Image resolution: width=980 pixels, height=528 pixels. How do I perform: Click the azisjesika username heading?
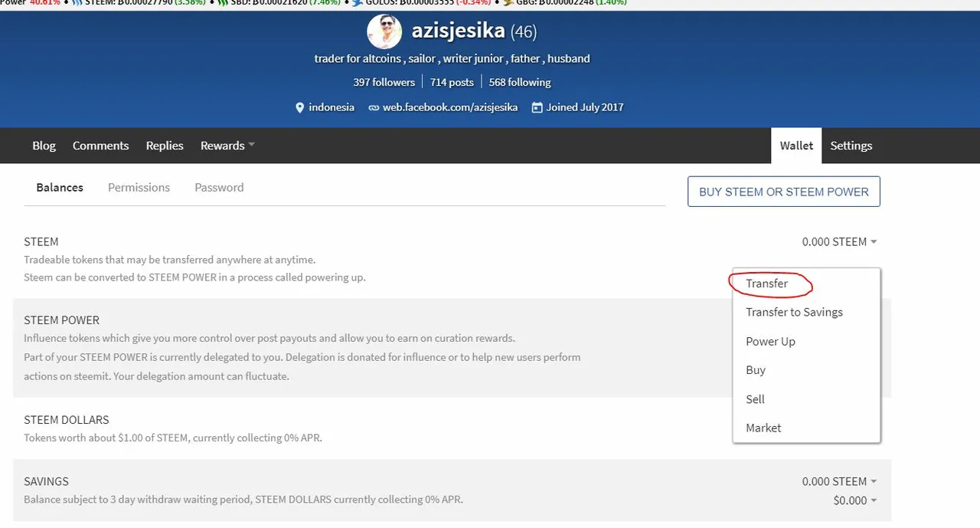tap(459, 31)
